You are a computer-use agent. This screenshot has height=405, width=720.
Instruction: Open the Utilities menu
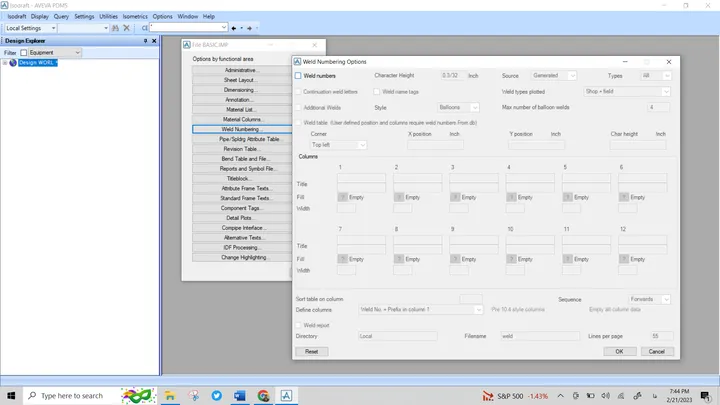[108, 17]
